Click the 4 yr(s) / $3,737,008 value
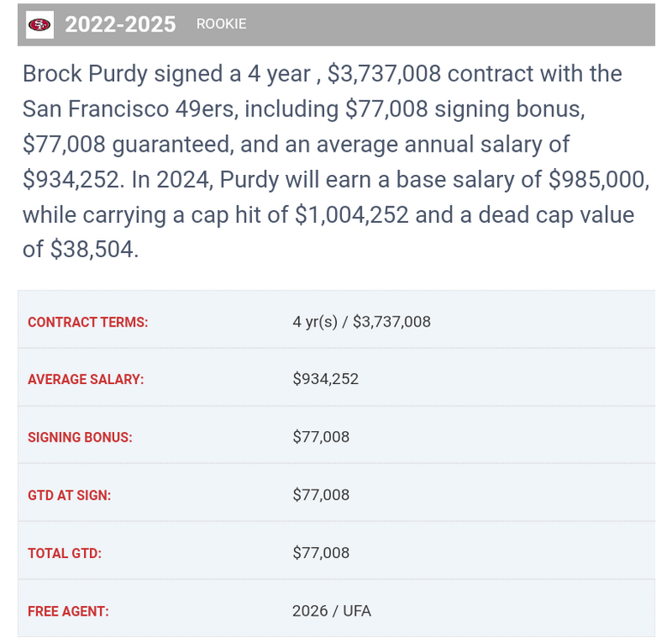The image size is (672, 643). point(362,322)
